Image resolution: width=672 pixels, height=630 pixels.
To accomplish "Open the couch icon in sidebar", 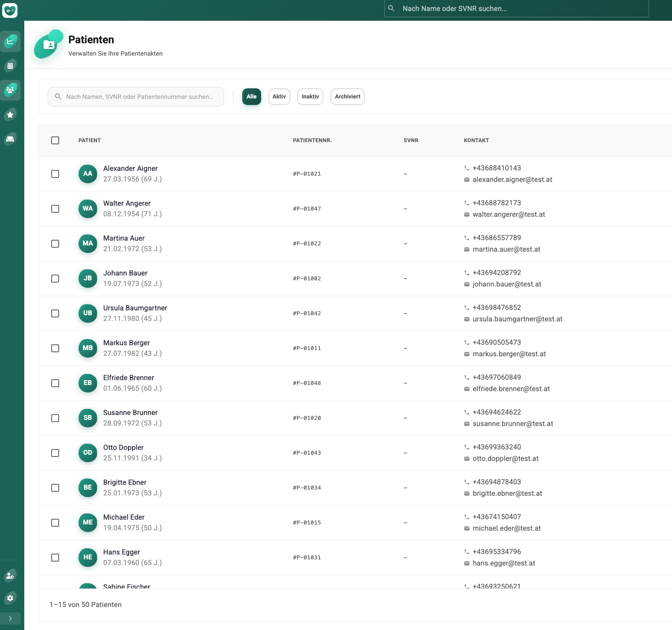I will pos(10,139).
